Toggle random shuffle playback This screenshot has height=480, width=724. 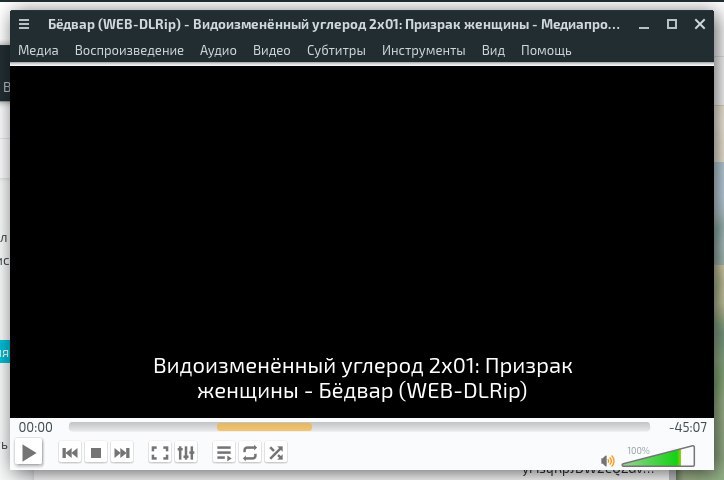point(276,453)
